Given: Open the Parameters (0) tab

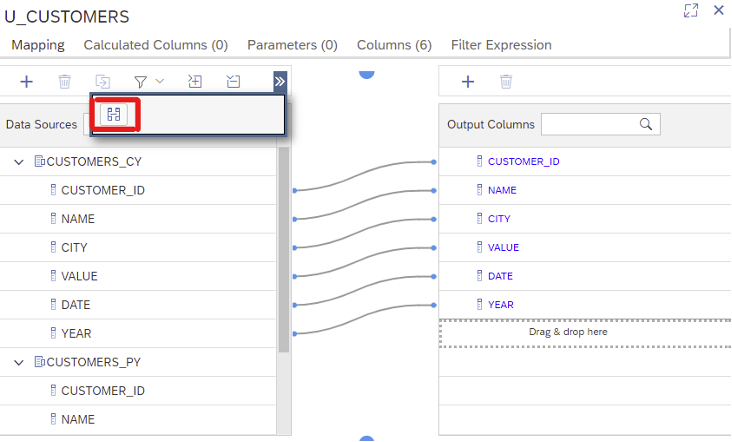Looking at the screenshot, I should (292, 45).
